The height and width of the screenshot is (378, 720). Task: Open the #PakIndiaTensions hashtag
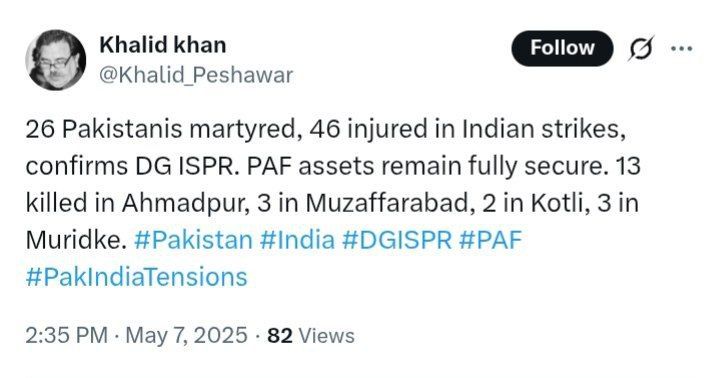coord(136,277)
